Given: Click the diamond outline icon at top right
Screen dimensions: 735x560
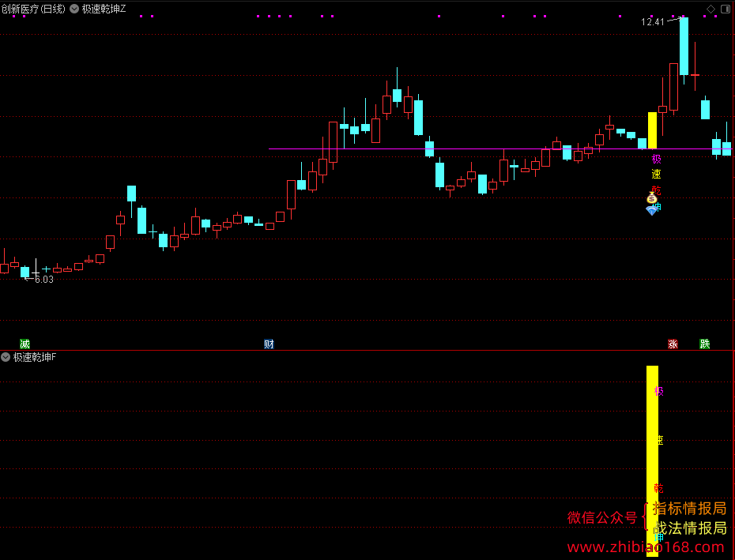Looking at the screenshot, I should click(710, 9).
